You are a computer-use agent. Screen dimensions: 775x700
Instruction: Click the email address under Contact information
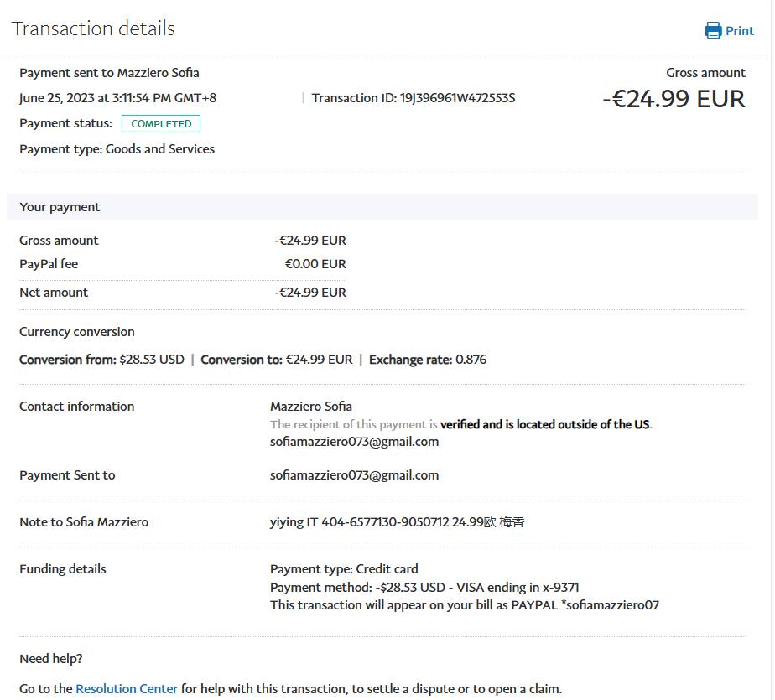click(354, 442)
